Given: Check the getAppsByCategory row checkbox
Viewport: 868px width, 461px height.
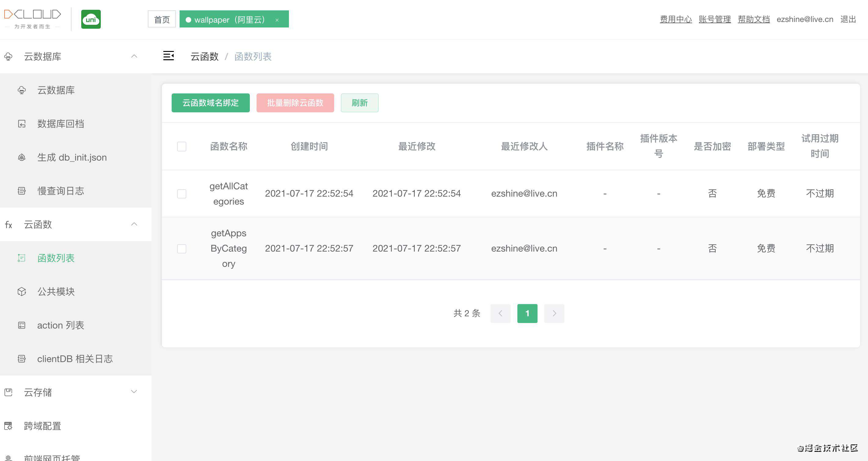Looking at the screenshot, I should (x=182, y=249).
